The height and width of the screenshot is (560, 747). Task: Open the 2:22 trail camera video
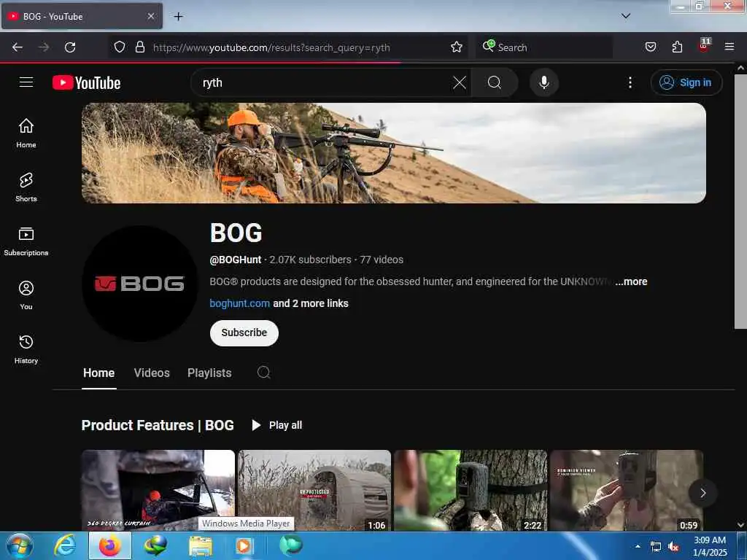tap(471, 490)
